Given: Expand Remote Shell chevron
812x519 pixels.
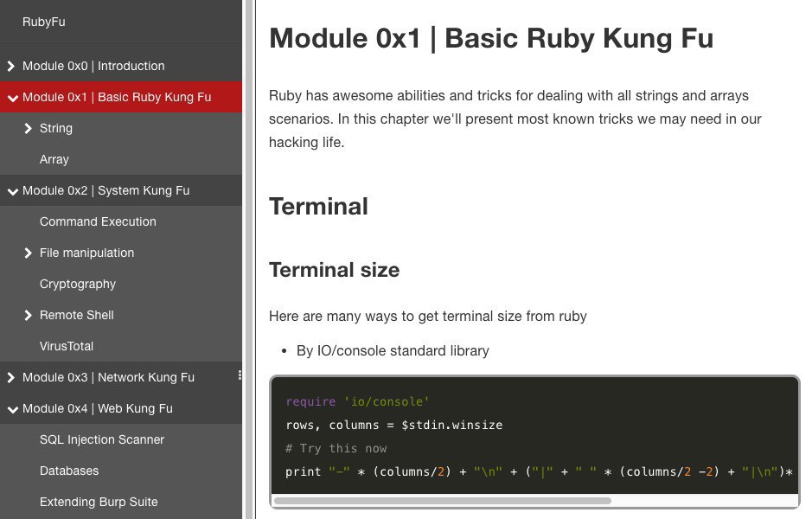Looking at the screenshot, I should 29,316.
